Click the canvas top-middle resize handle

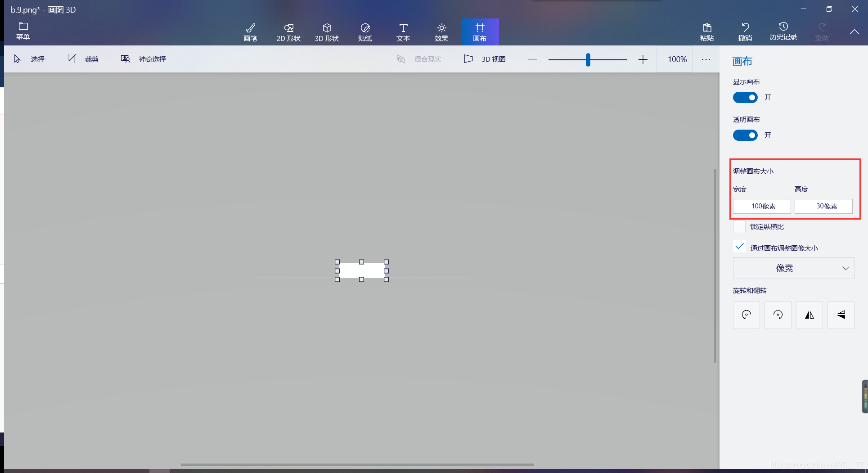(x=361, y=262)
